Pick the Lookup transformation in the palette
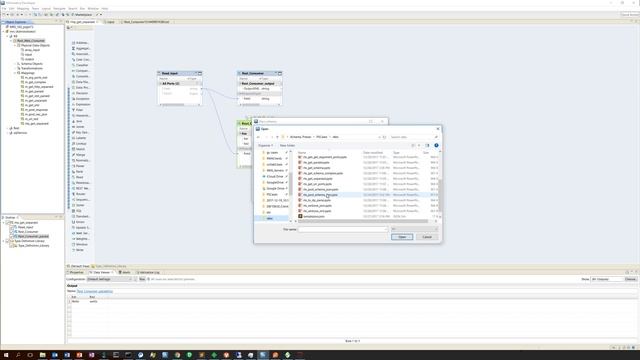The image size is (640, 360). (x=80, y=144)
